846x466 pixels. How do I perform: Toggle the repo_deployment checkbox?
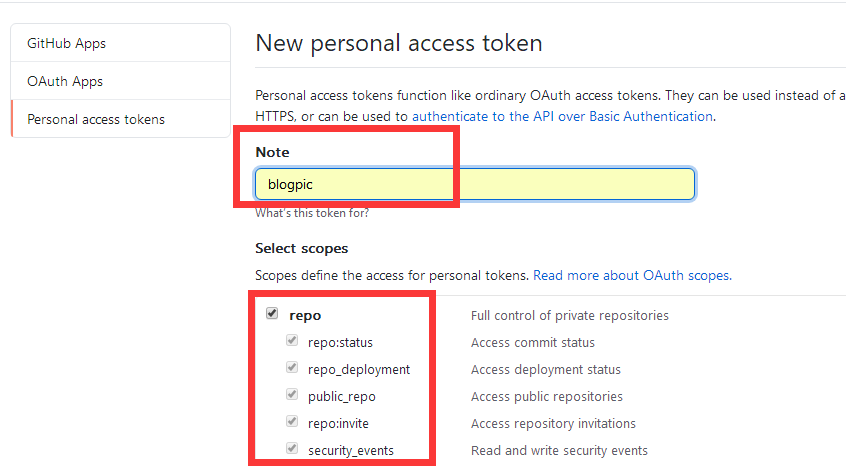pyautogui.click(x=292, y=367)
